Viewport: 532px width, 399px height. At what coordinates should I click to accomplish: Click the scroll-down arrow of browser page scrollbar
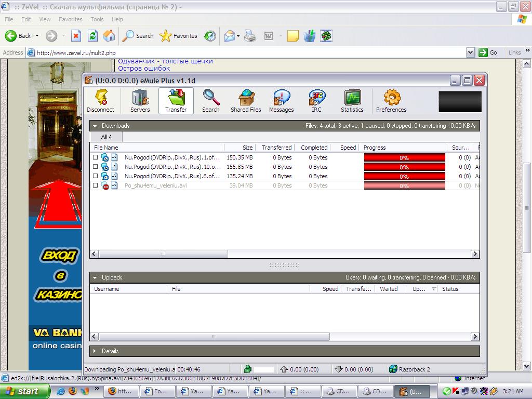(x=527, y=366)
